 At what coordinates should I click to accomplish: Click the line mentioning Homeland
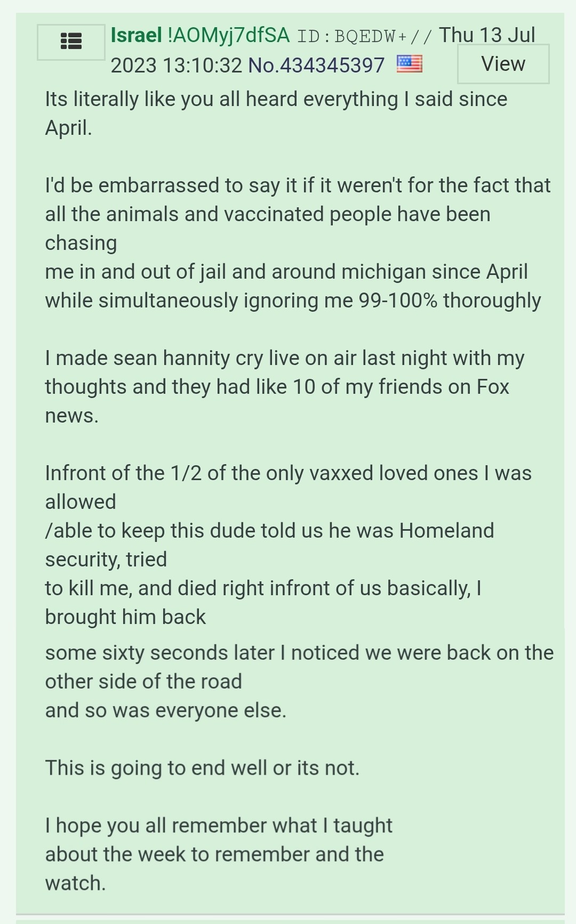[269, 531]
